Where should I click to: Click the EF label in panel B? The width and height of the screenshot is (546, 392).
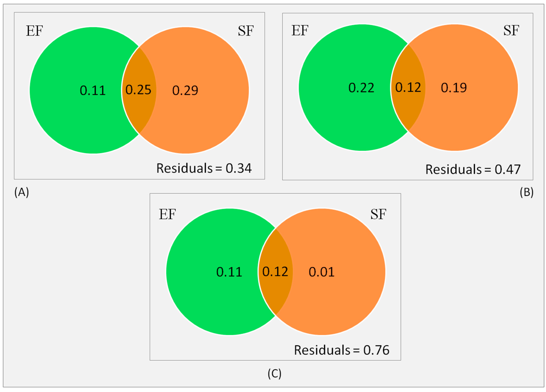300,30
